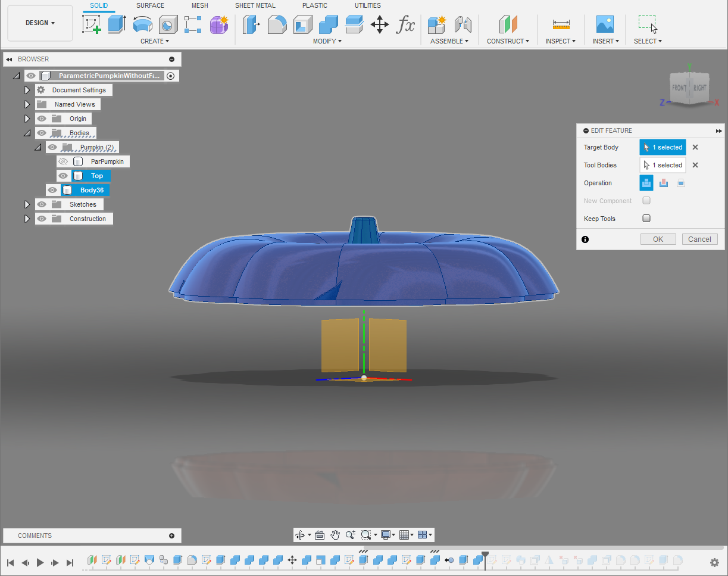Select the Move/Copy arrows tool
This screenshot has height=576, width=728.
[x=380, y=24]
